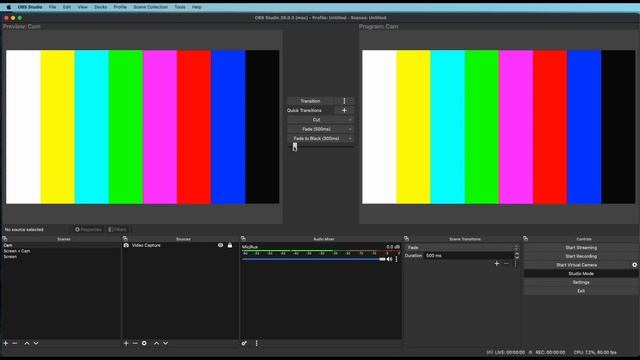Click the Fade (500ms) quick transition
This screenshot has width=640, height=360.
pos(316,129)
